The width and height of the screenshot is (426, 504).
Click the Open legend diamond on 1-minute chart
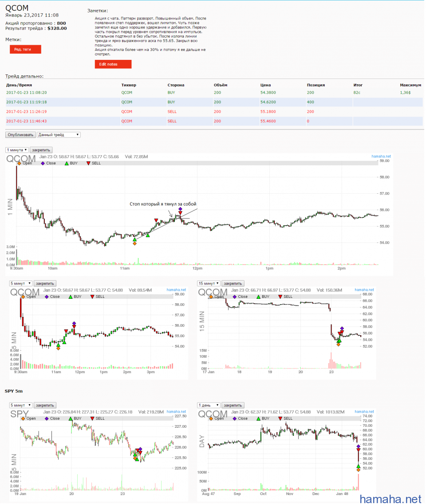[20, 163]
